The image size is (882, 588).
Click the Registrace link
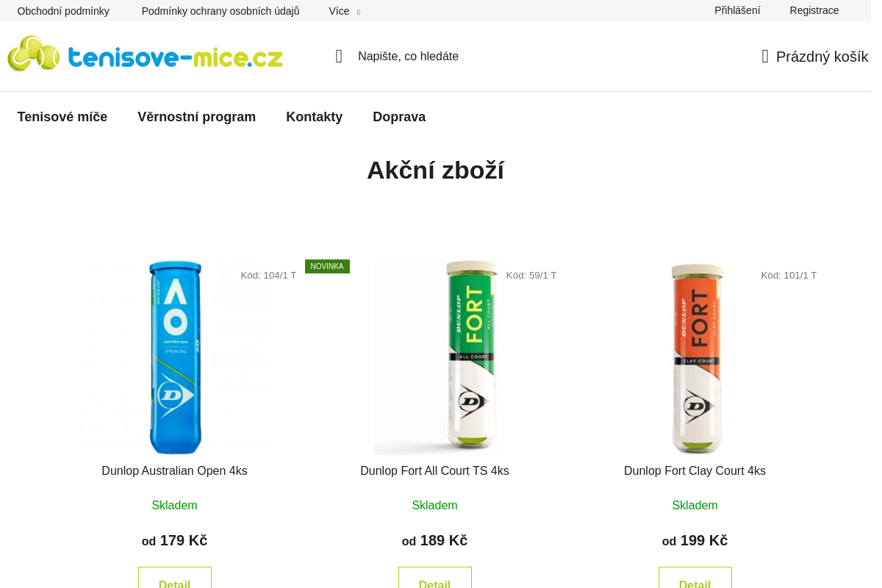click(x=814, y=10)
